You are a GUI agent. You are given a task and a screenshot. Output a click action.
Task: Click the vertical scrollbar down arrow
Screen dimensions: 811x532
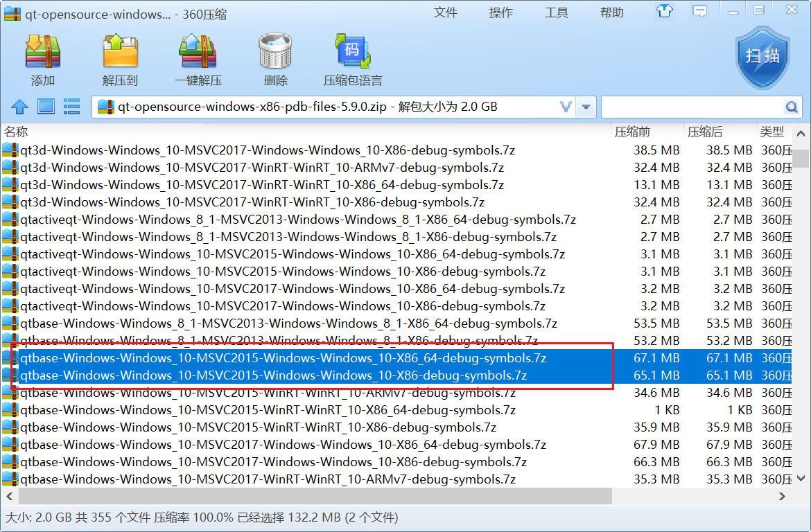click(x=801, y=479)
